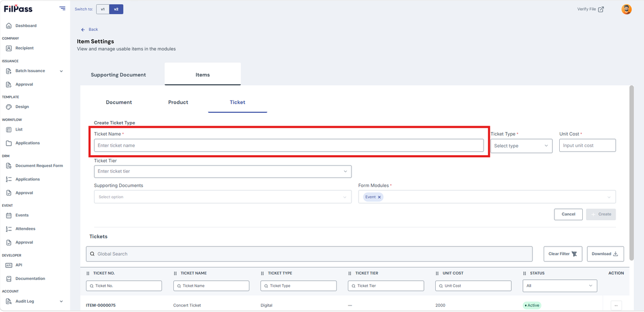Click the Ticket Type column filter field
The height and width of the screenshot is (312, 644).
point(298,286)
